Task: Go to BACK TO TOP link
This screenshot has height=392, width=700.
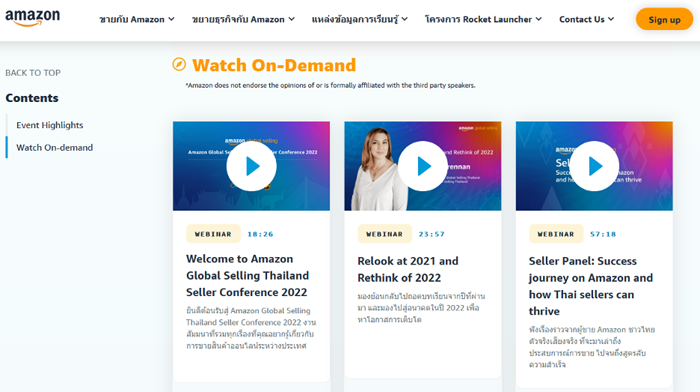Action: pyautogui.click(x=33, y=73)
